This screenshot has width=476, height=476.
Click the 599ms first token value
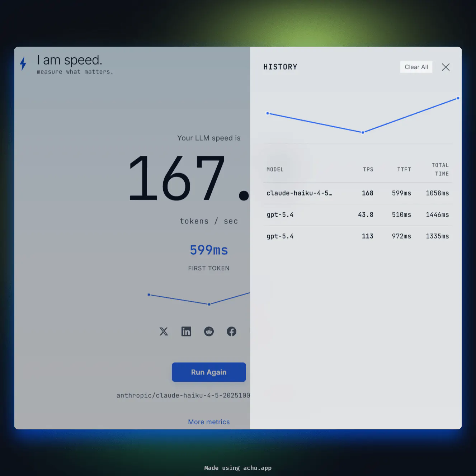pyautogui.click(x=209, y=250)
